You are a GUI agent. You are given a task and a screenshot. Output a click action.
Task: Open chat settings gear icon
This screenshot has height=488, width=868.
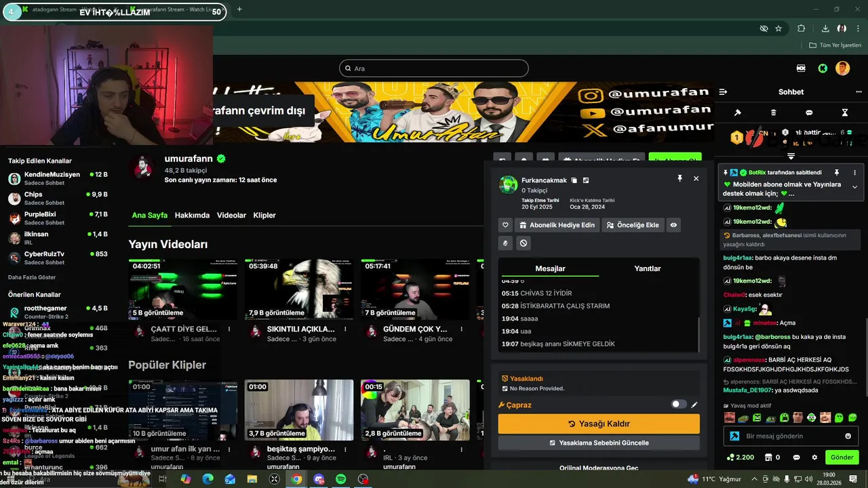coord(814,457)
